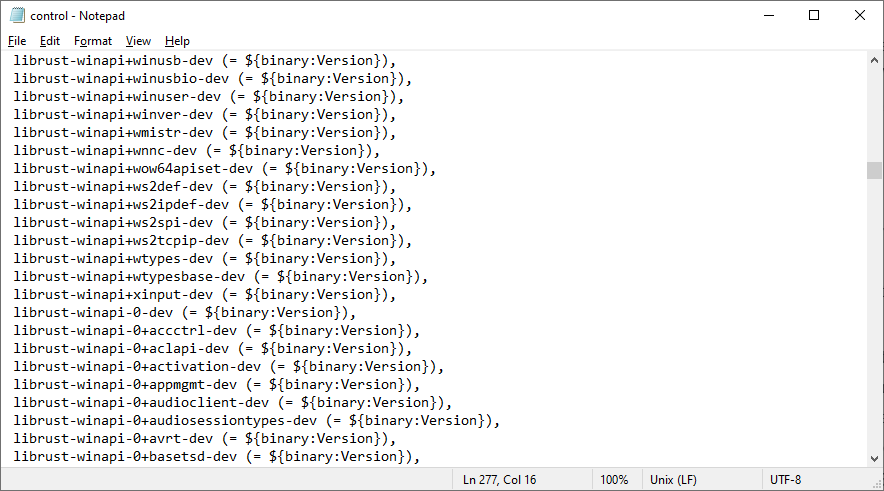Screen dimensions: 884x491
Task: Click the control - Notepad window title
Action: [77, 16]
